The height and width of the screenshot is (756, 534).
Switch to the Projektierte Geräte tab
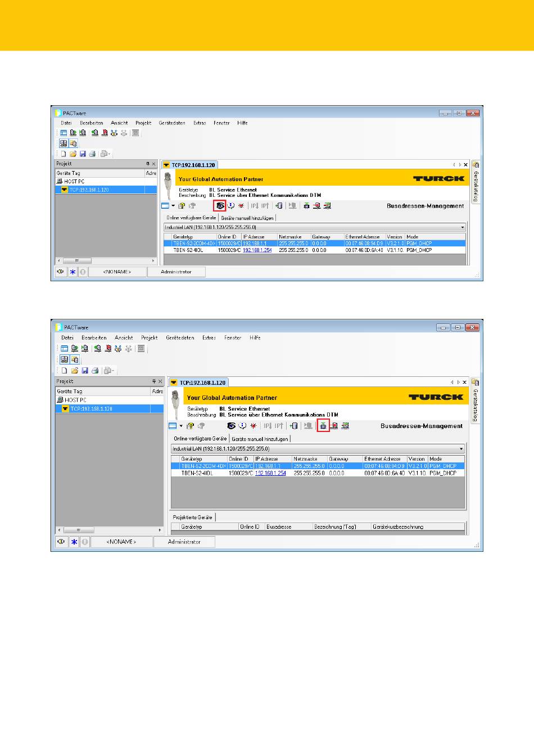tap(192, 517)
